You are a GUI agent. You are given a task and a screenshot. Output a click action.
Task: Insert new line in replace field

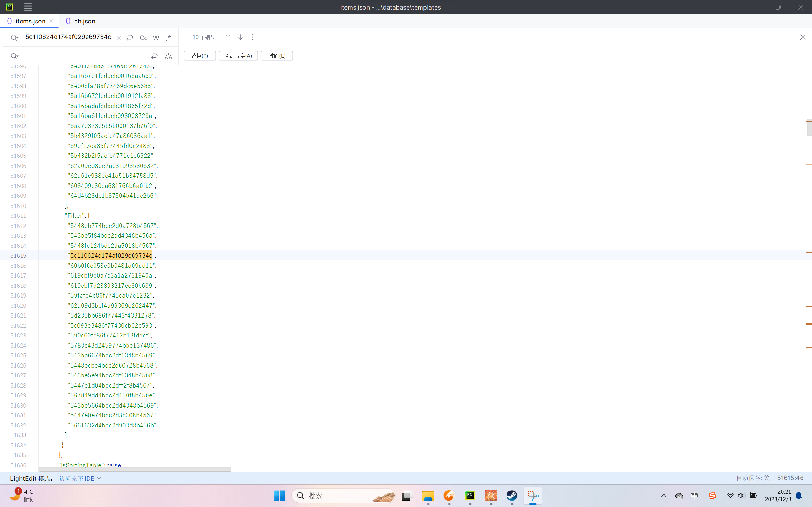click(x=154, y=56)
